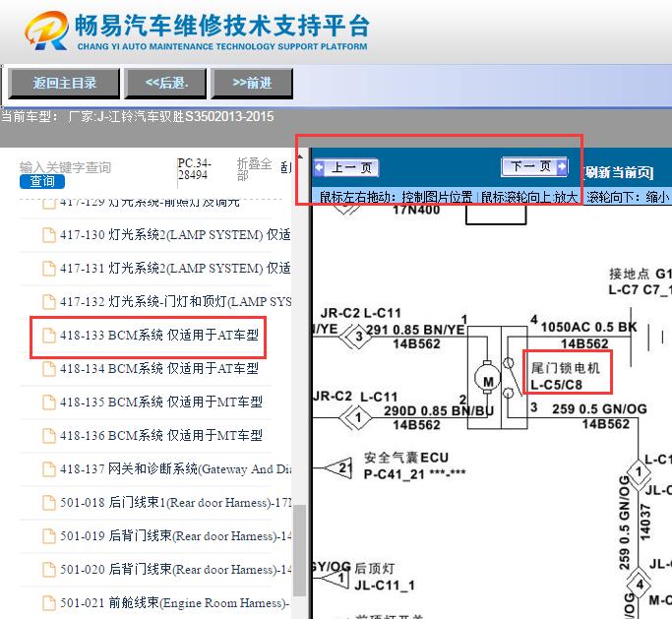This screenshot has width=672, height=619.
Task: Open 501-020 后背门线束 item
Action: (175, 569)
